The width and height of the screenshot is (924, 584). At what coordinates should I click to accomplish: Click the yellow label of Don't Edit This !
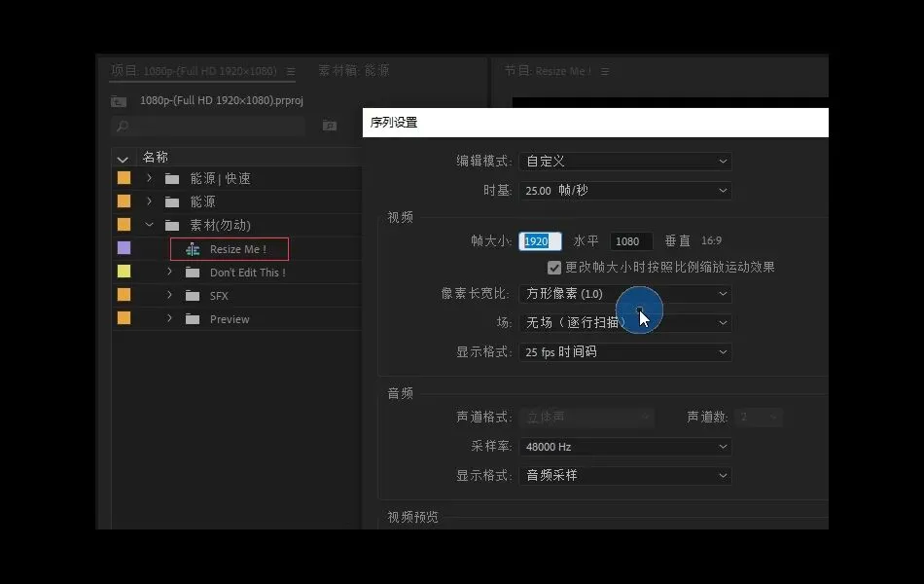coord(124,272)
